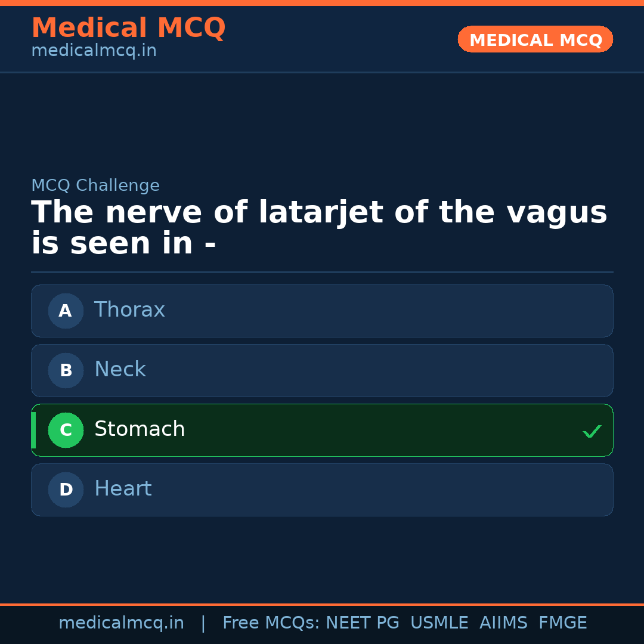Expand the MCQ Challenge section
This screenshot has height=644, width=644.
coord(95,185)
